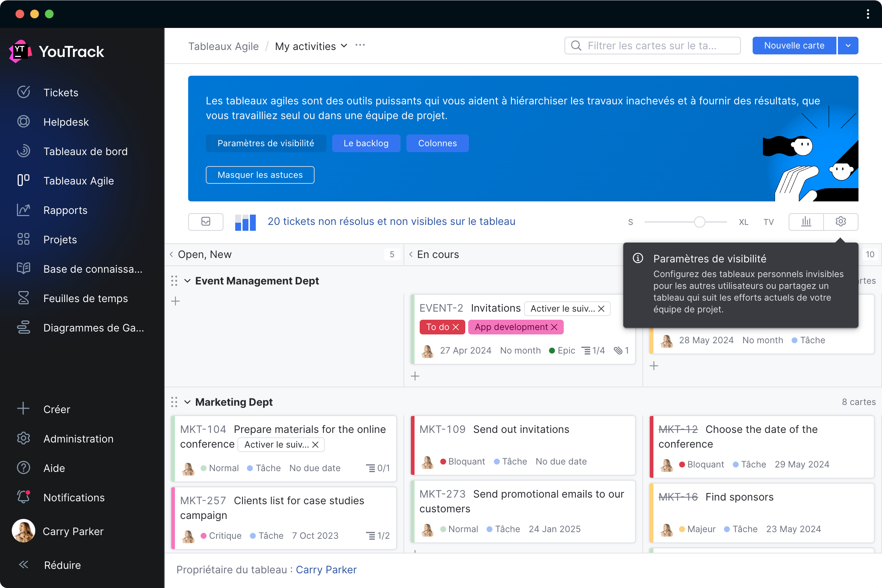
Task: Open Paramètres de visibilité menu
Action: [x=265, y=143]
